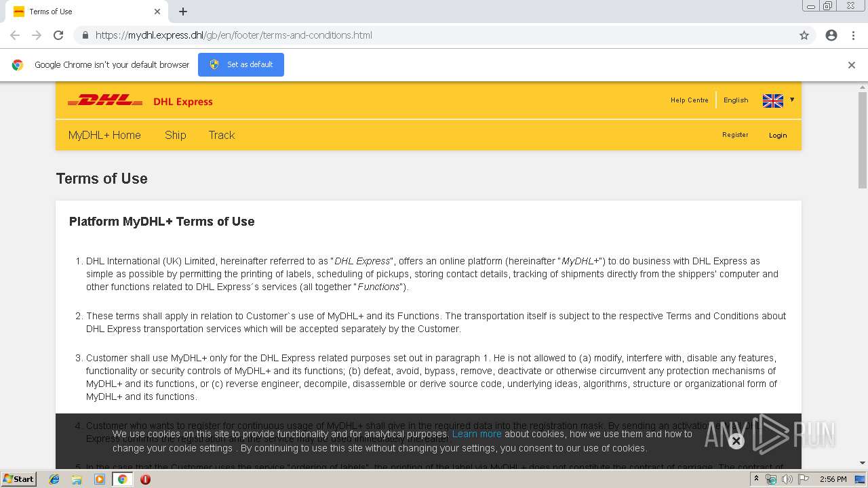Open the Help Centre link
868x488 pixels.
pos(689,100)
